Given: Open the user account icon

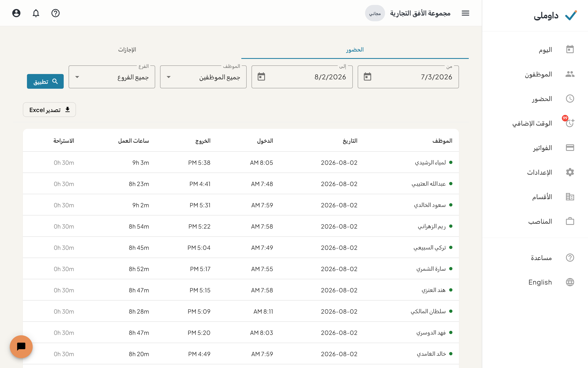Looking at the screenshot, I should [16, 13].
